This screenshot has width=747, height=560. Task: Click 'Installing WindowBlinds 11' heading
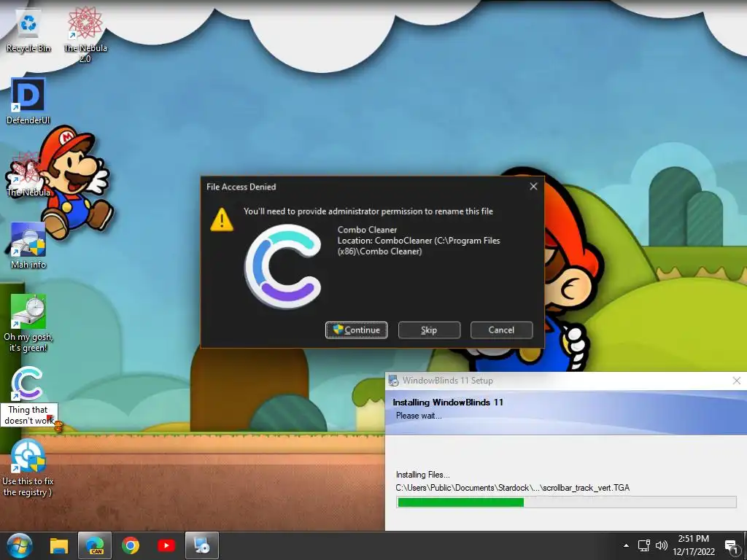[x=448, y=402]
